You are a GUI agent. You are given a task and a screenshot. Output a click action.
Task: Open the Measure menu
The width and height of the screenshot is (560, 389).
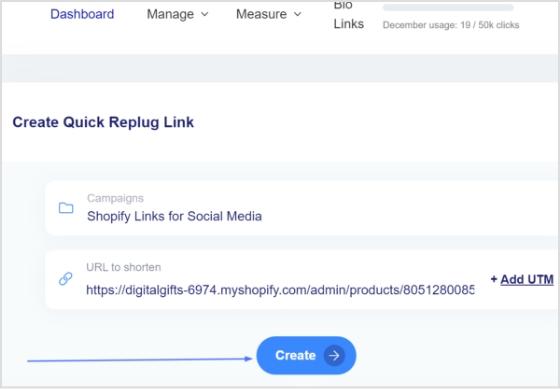tap(269, 14)
